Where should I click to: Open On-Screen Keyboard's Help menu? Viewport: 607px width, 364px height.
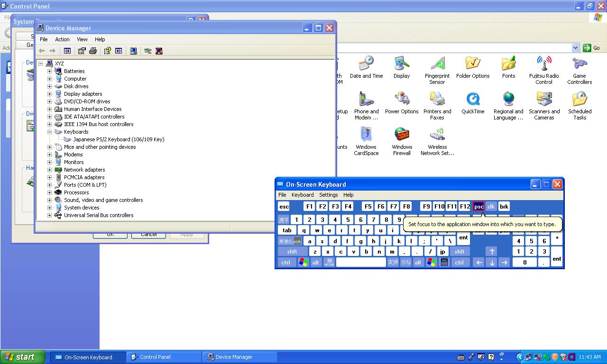(x=349, y=195)
